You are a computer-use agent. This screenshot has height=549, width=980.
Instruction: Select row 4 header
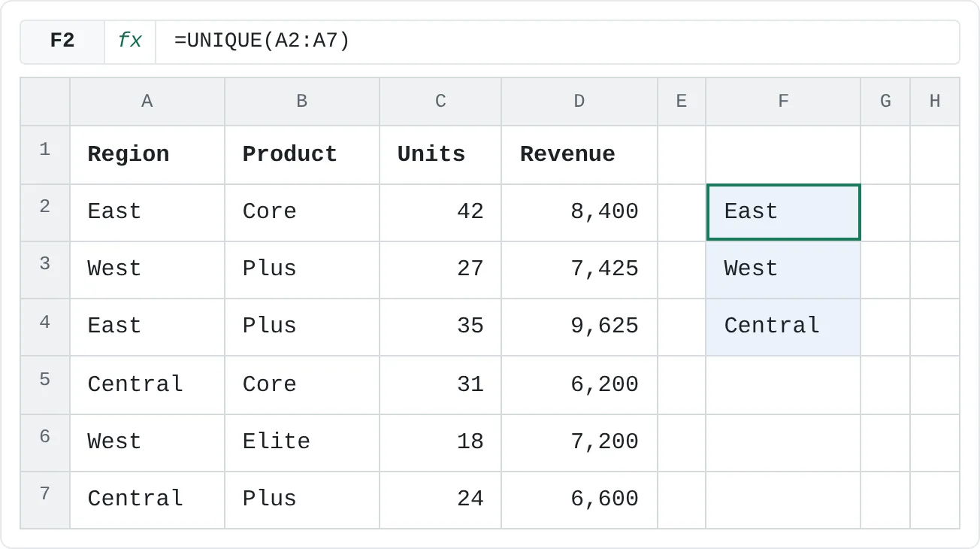click(x=45, y=327)
